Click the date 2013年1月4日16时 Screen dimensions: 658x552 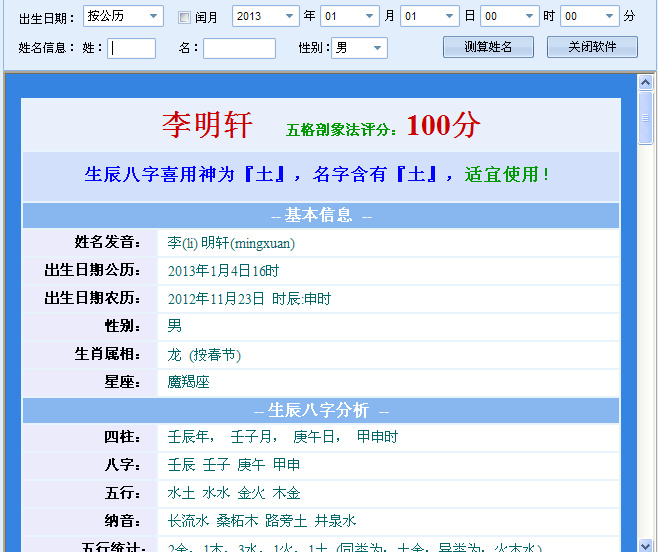223,271
